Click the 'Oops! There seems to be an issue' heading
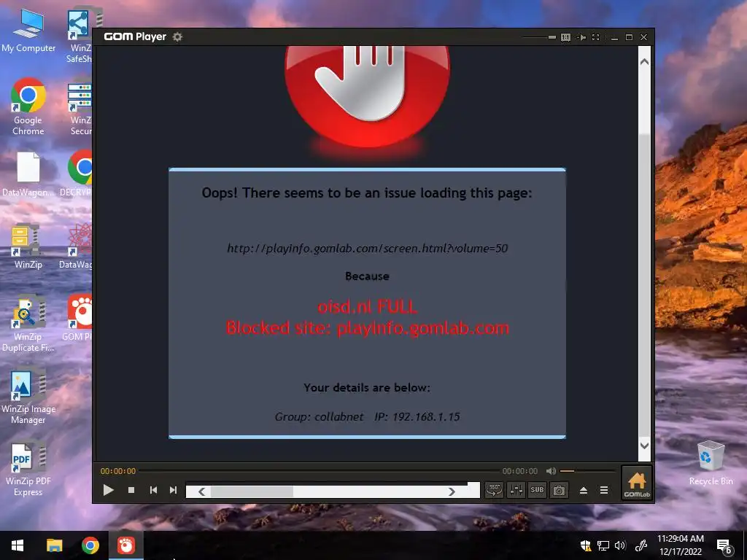This screenshot has height=560, width=747. (367, 192)
